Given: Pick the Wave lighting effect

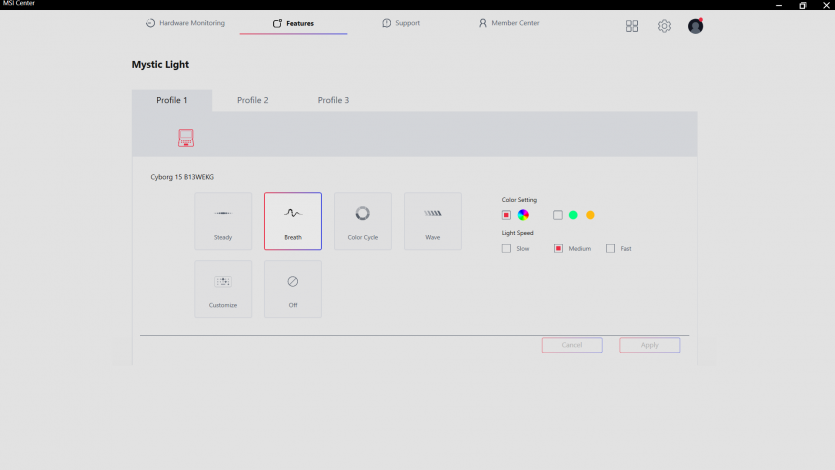Looking at the screenshot, I should coord(433,221).
